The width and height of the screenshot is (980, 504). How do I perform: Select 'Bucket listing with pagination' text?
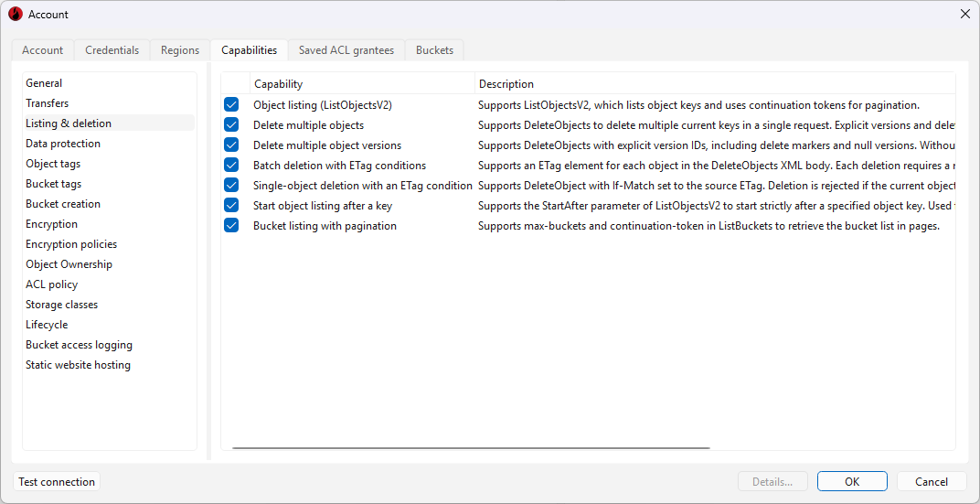325,225
